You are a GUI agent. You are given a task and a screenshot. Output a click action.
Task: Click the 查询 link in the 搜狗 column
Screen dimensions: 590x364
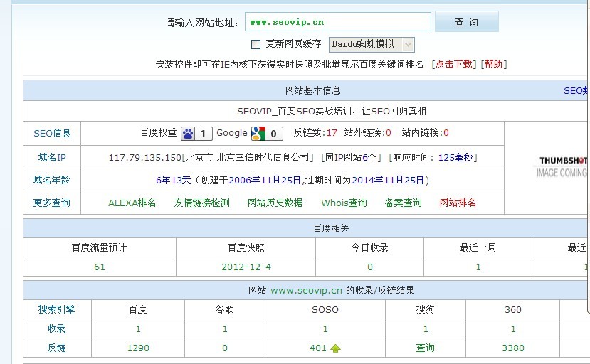(426, 348)
